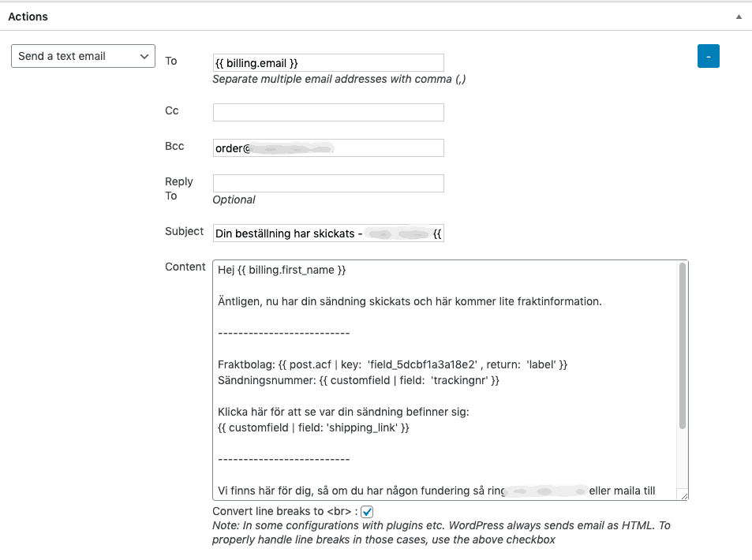Place cursor in the empty Cc field
The height and width of the screenshot is (560, 752).
[x=327, y=112]
